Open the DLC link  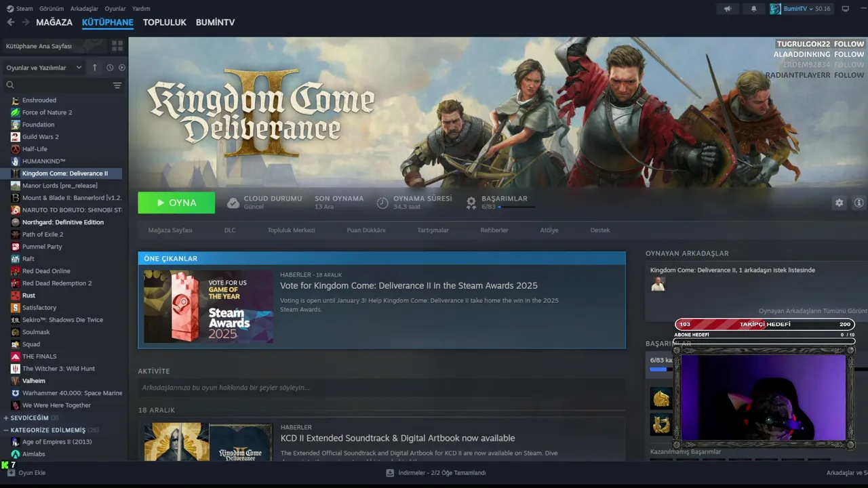click(230, 230)
